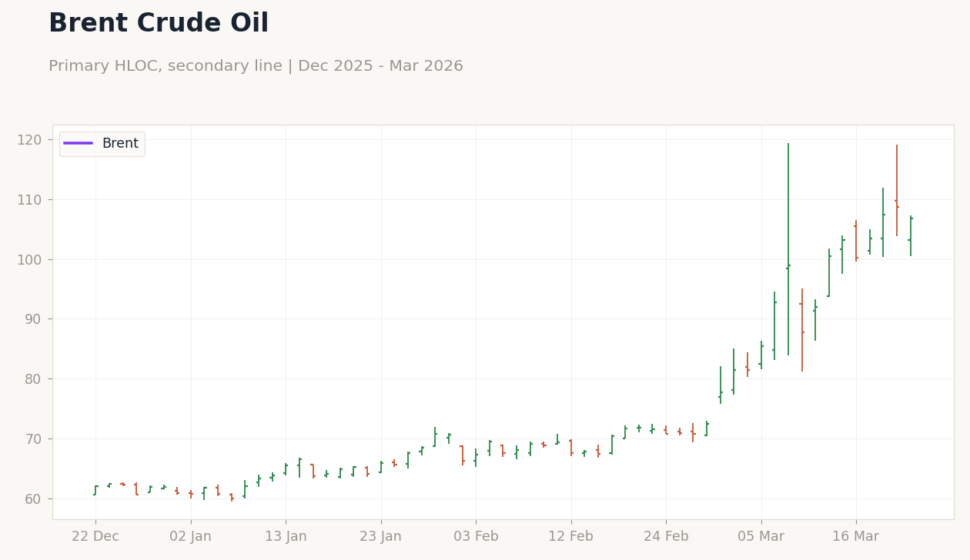Click the purple Brent legend line swatch
The width and height of the screenshot is (970, 560).
pos(78,144)
